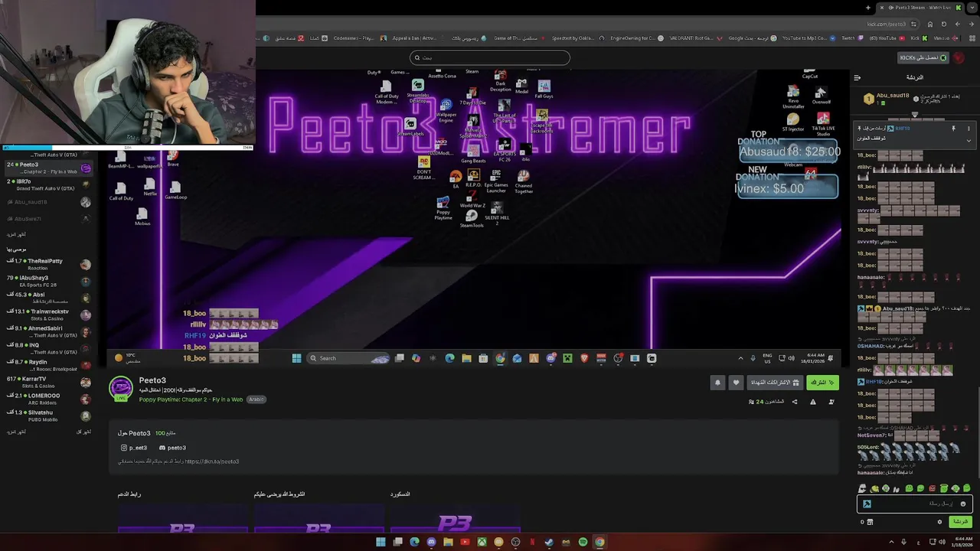Click Abu_saud18 username in the top chat banner
980x551 pixels.
893,96
